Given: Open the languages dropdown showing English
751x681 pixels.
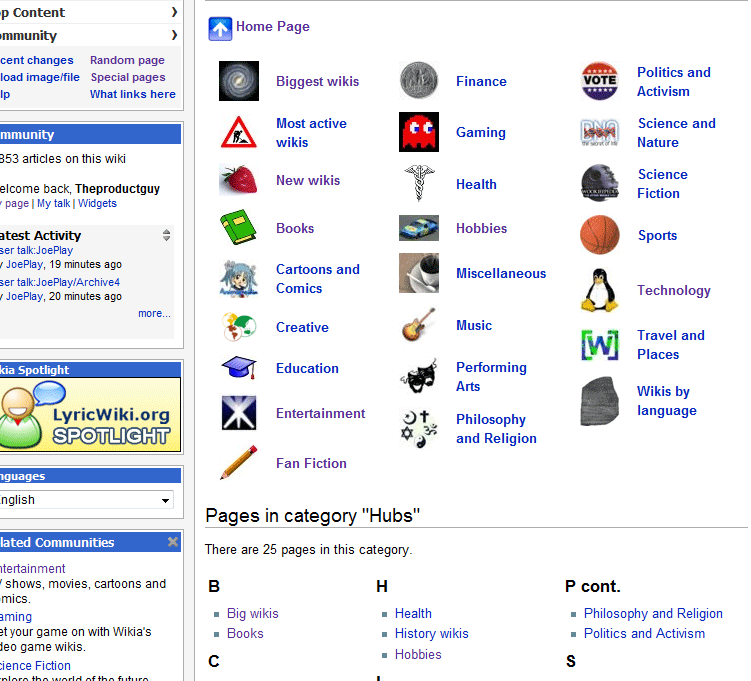Looking at the screenshot, I should pos(87,500).
